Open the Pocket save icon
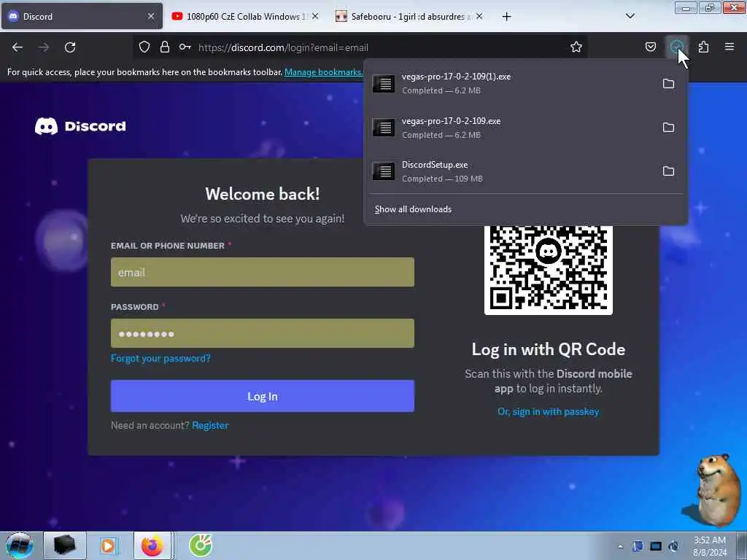 pos(650,47)
